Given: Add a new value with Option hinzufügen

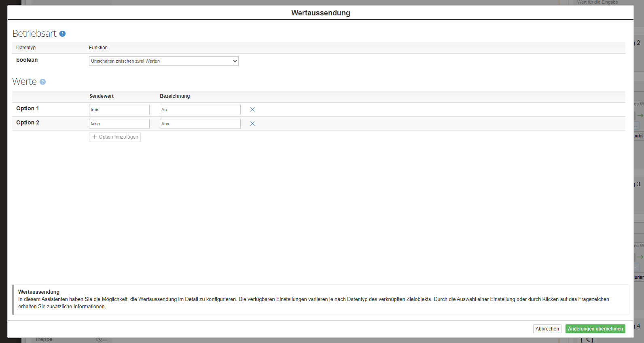Looking at the screenshot, I should pyautogui.click(x=115, y=137).
